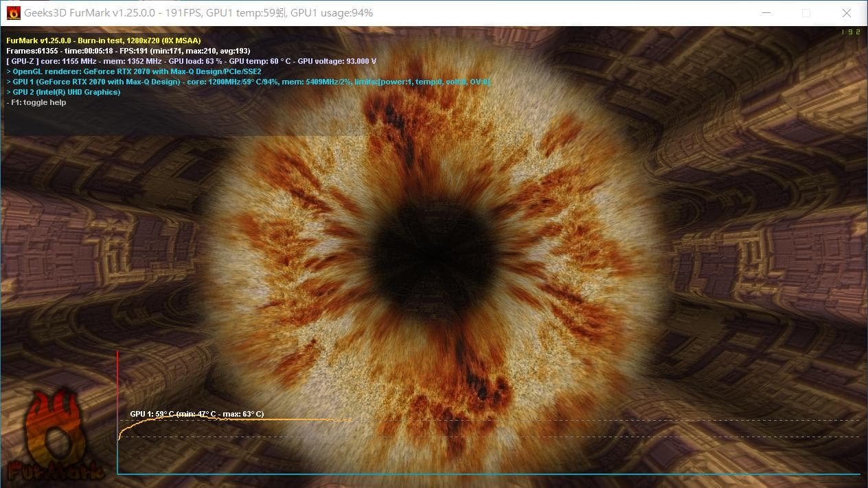
Task: Close the FurMark window
Action: pos(847,13)
